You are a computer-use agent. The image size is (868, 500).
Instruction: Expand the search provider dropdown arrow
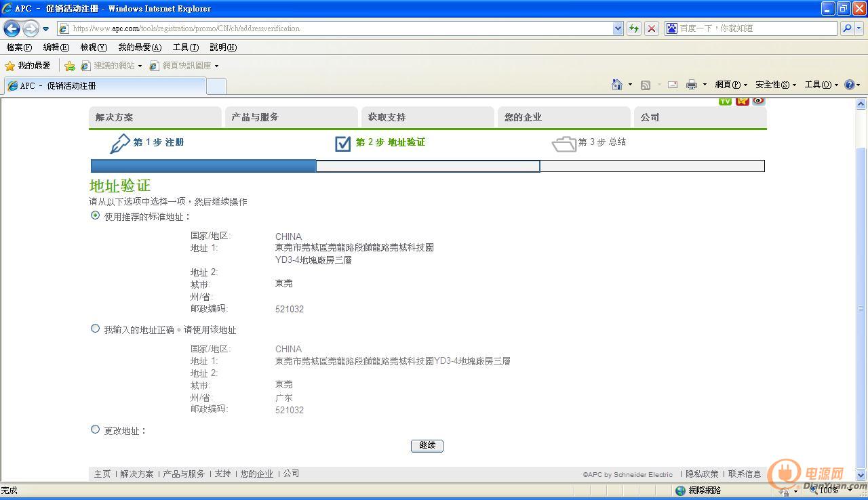click(x=859, y=28)
